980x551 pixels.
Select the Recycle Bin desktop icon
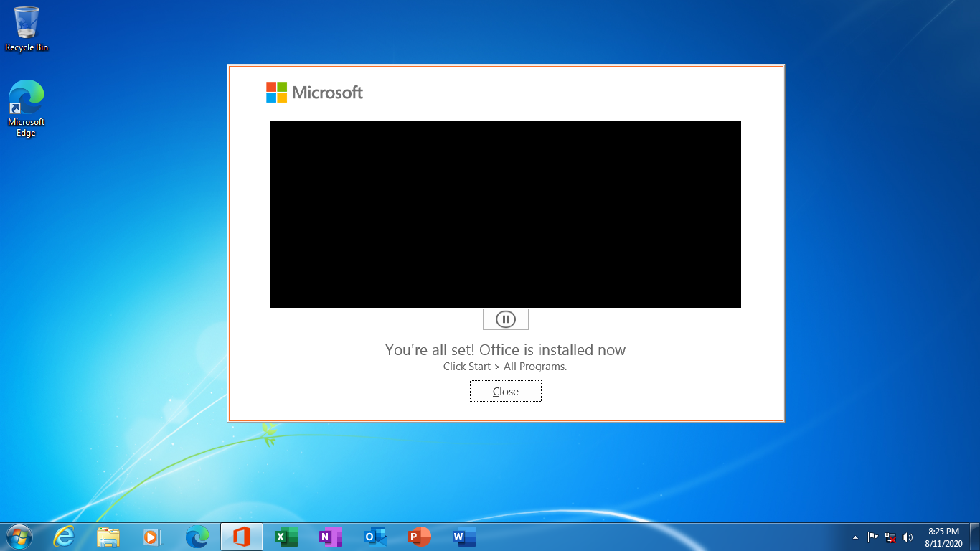pos(27,29)
